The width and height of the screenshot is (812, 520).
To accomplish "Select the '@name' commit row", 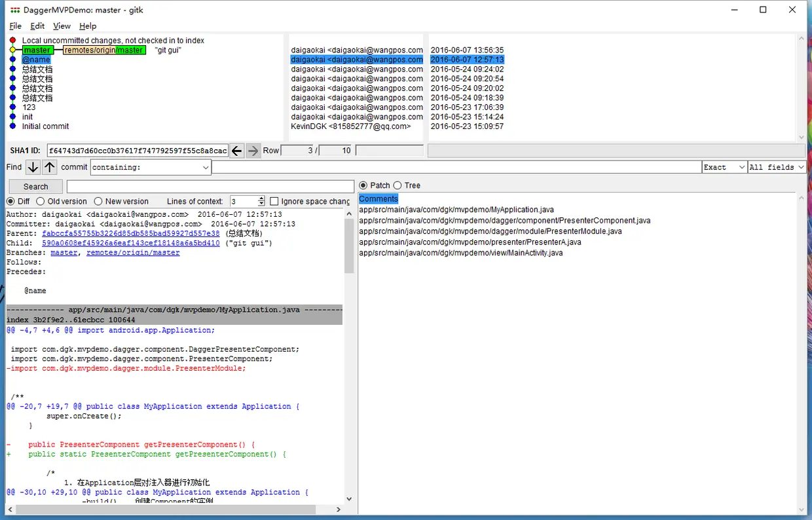I will pos(36,60).
